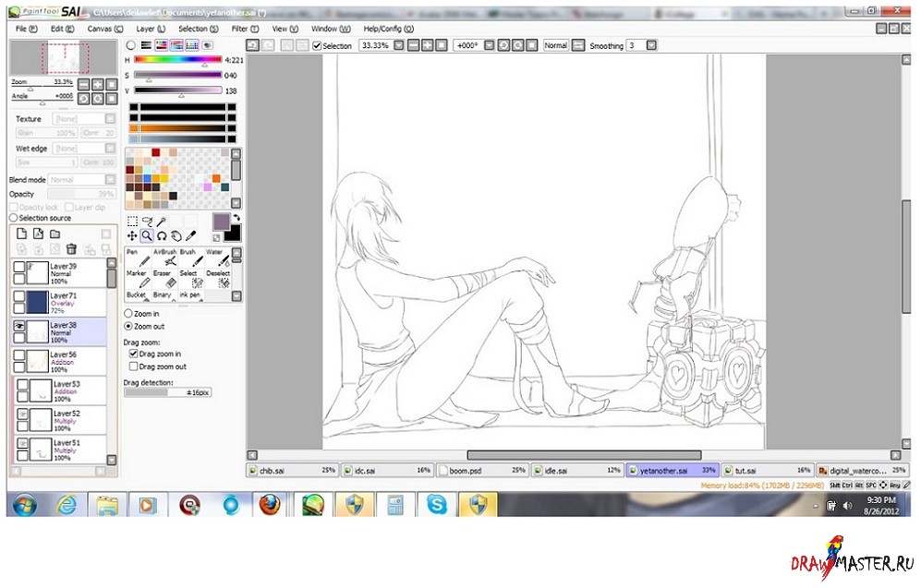
Task: Open Skype from the taskbar
Action: point(436,504)
